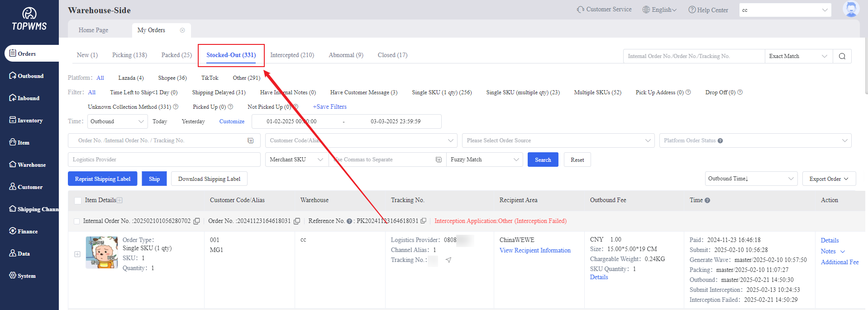This screenshot has width=868, height=310.
Task: Open the Inventory sidebar section
Action: [29, 121]
